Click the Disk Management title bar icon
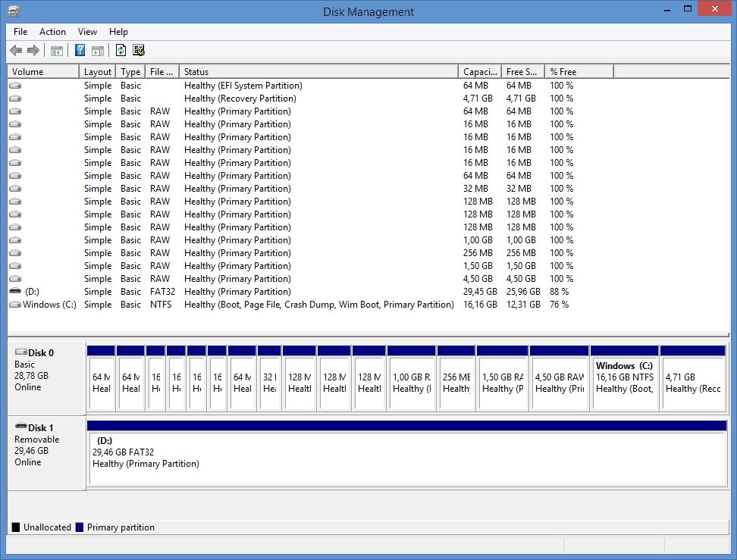 (x=13, y=11)
